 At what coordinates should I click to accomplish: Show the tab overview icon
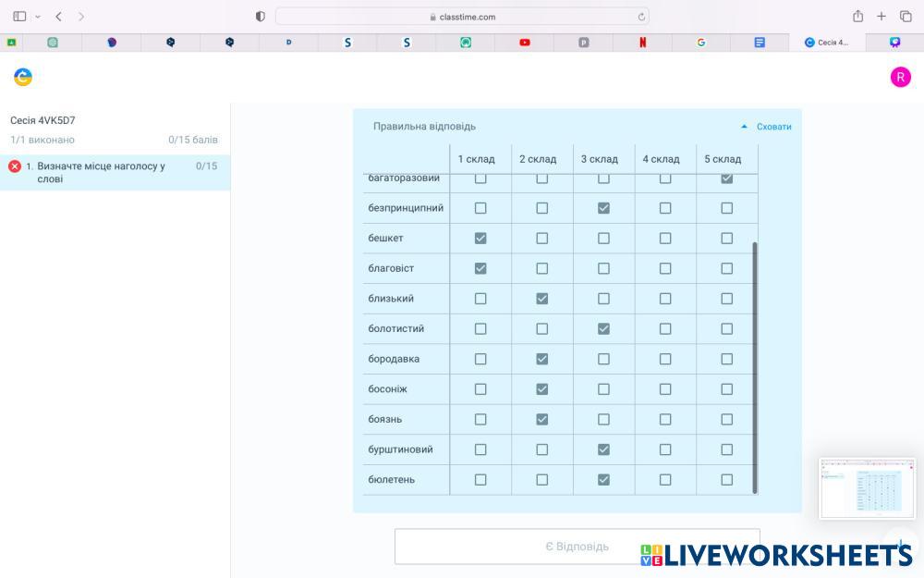click(905, 17)
